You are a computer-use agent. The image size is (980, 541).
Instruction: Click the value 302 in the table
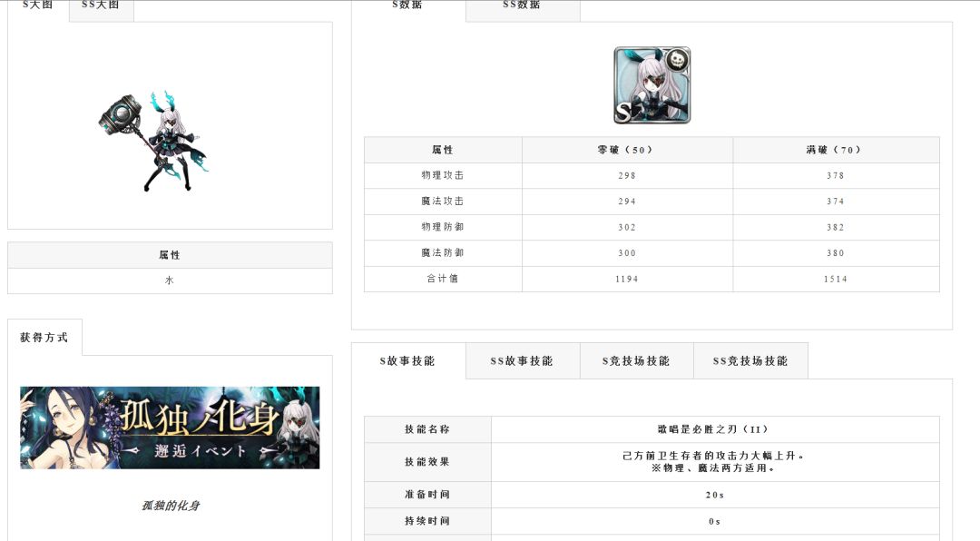click(627, 227)
